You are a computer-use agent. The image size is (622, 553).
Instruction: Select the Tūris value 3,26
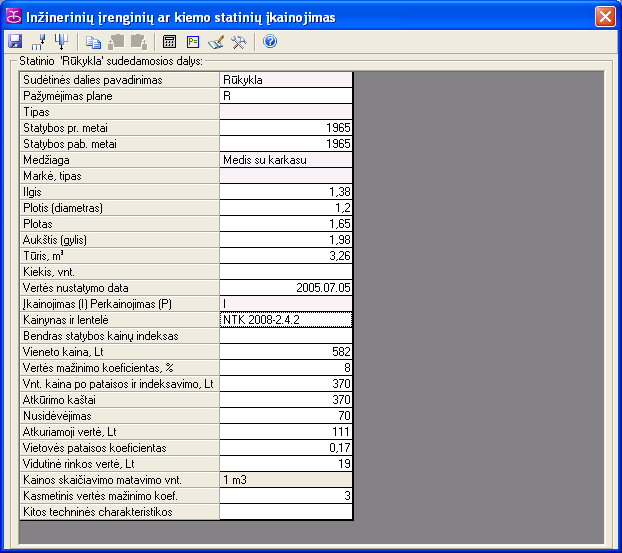[x=286, y=256]
